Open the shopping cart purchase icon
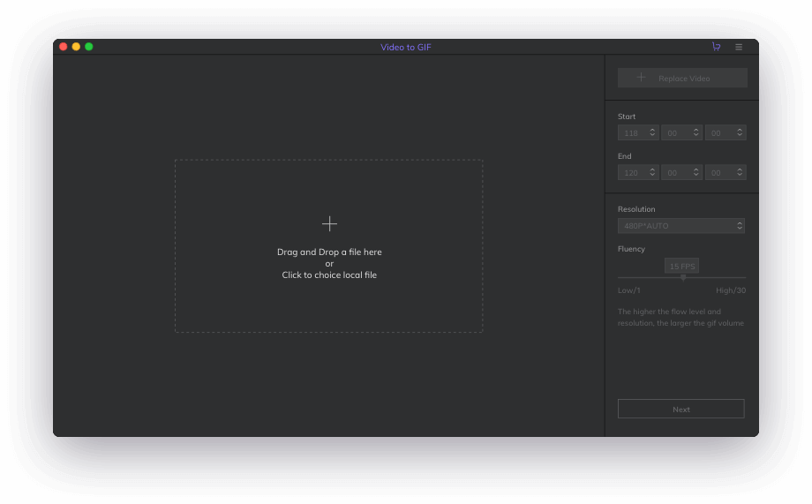Image resolution: width=812 pixels, height=504 pixels. [x=716, y=47]
